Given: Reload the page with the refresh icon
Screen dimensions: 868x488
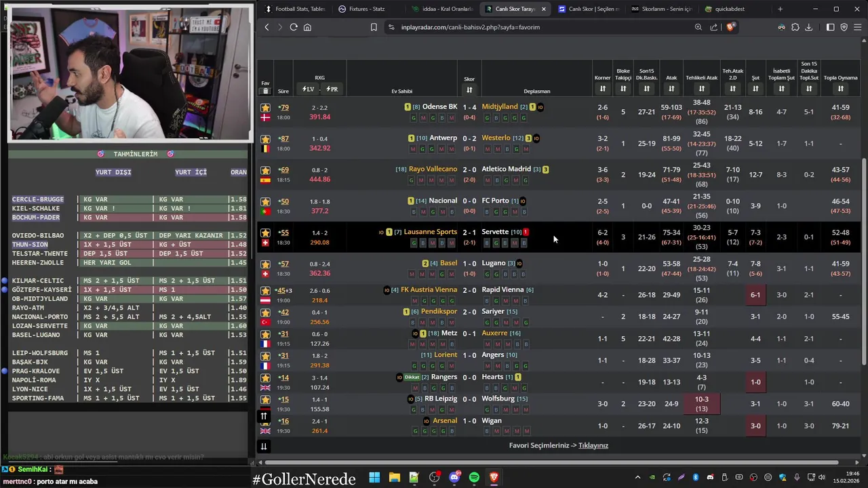Looking at the screenshot, I should [x=294, y=27].
